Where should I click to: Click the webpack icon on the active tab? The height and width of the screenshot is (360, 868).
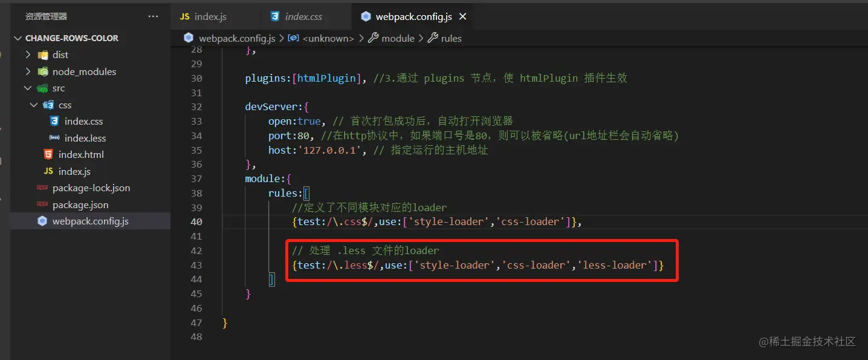click(x=366, y=16)
